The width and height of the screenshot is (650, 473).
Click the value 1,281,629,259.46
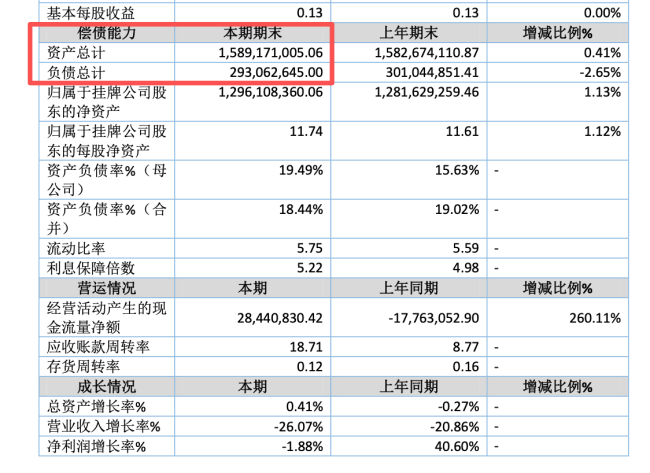click(427, 92)
